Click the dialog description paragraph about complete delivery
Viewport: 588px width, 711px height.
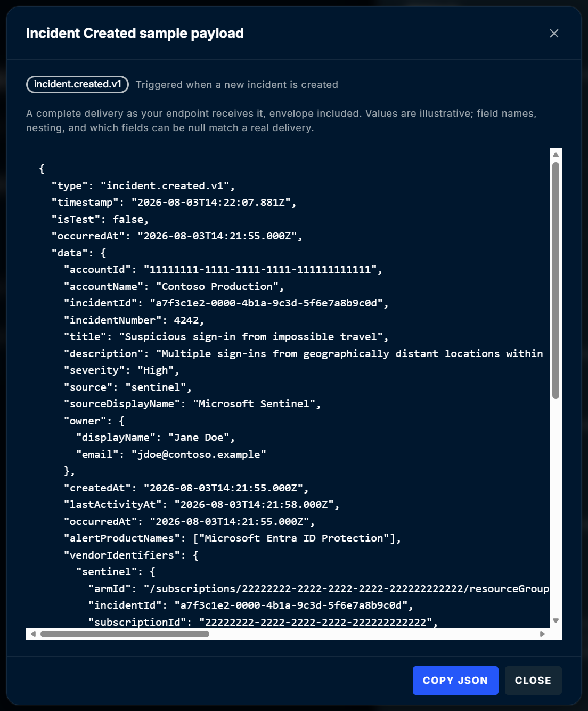281,120
